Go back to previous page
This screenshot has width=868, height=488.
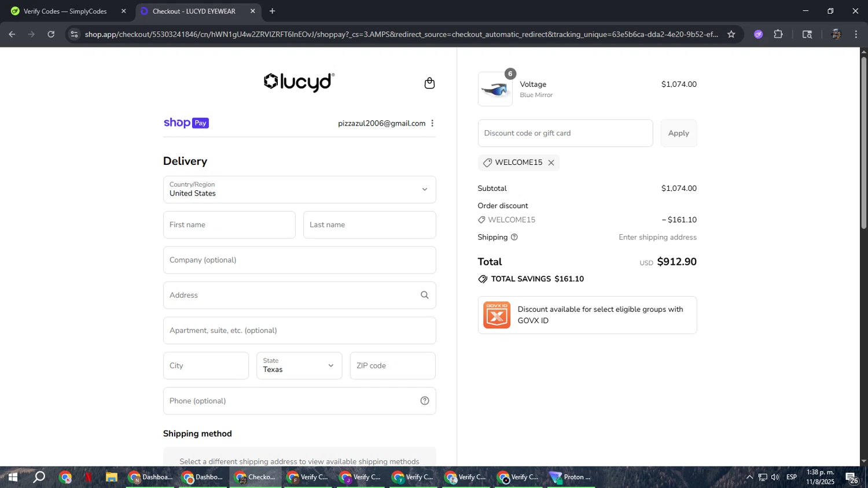[x=12, y=34]
